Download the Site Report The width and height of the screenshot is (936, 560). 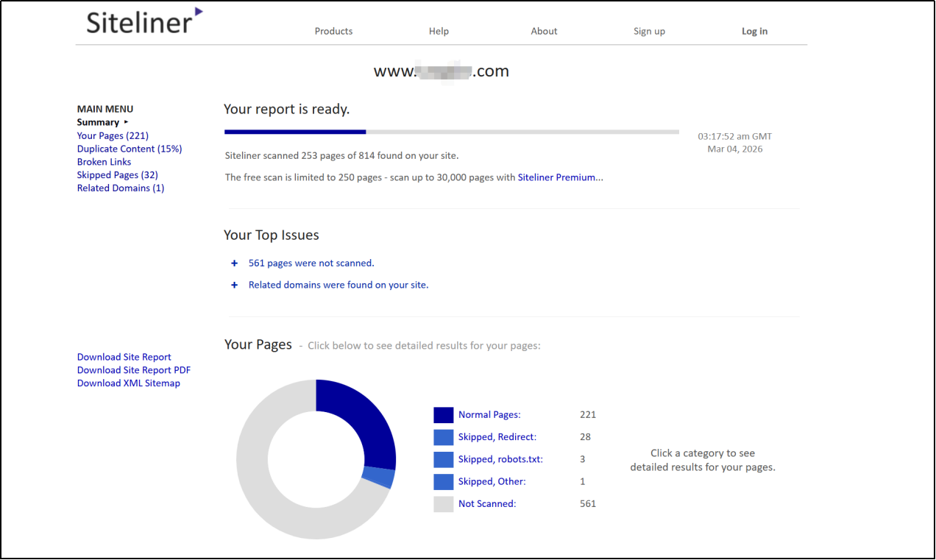click(x=124, y=357)
